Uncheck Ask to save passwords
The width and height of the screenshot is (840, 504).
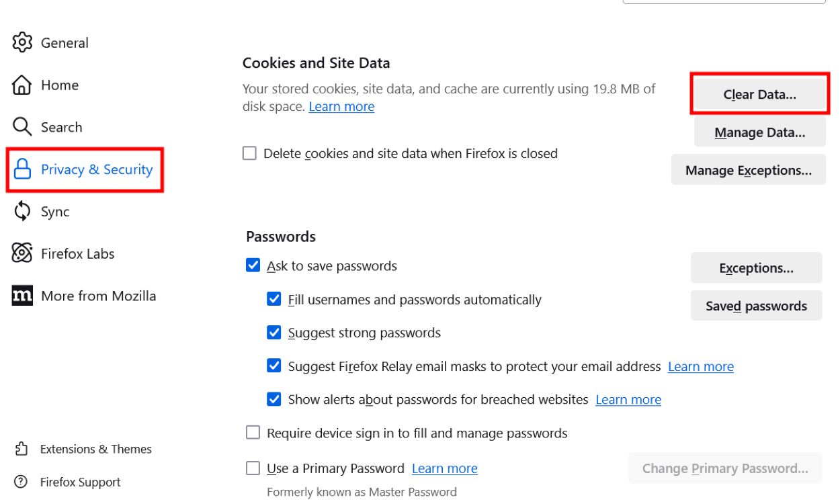coord(253,265)
